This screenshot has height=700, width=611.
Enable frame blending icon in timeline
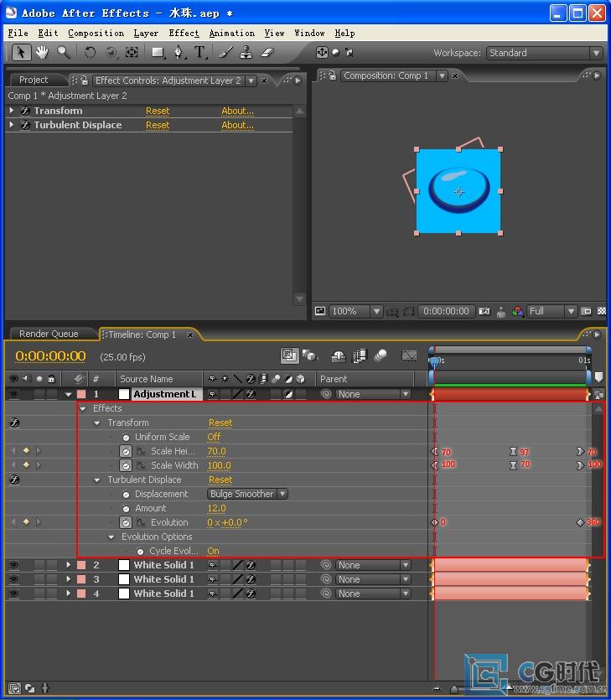360,355
